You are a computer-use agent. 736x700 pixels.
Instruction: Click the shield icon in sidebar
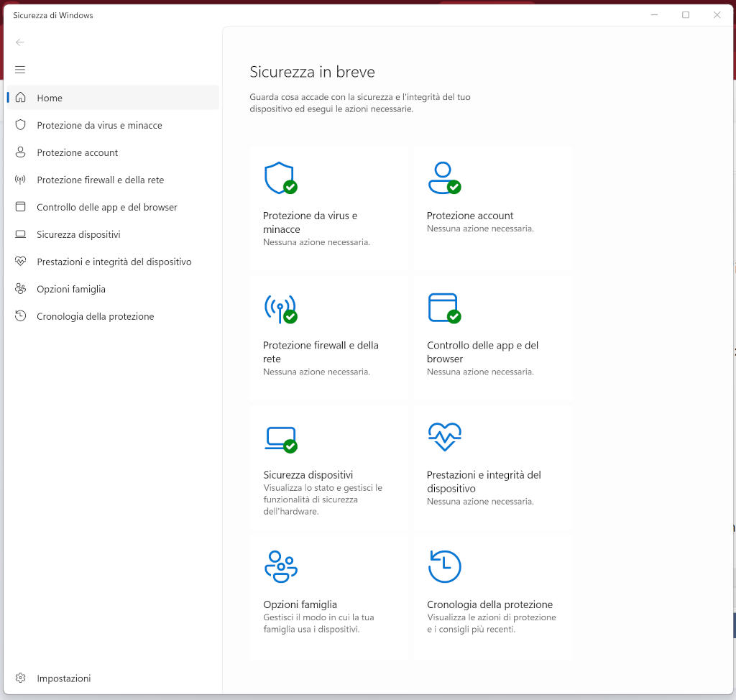[20, 125]
